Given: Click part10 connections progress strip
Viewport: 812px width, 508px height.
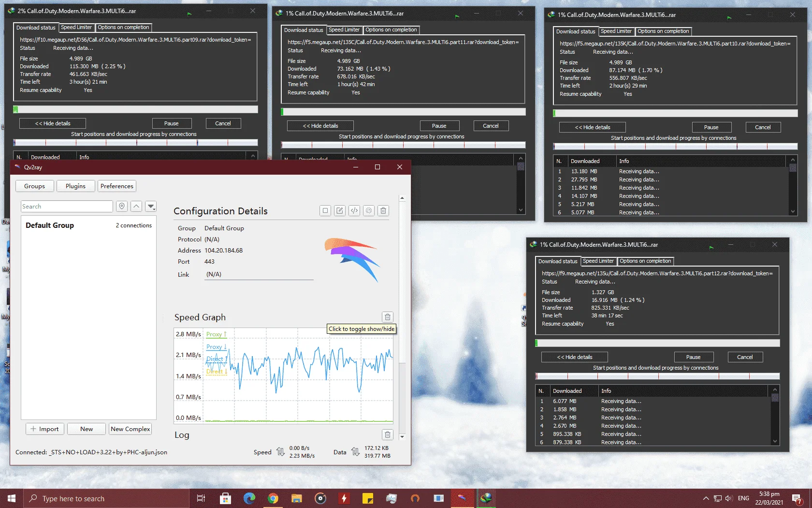Looking at the screenshot, I should 675,146.
